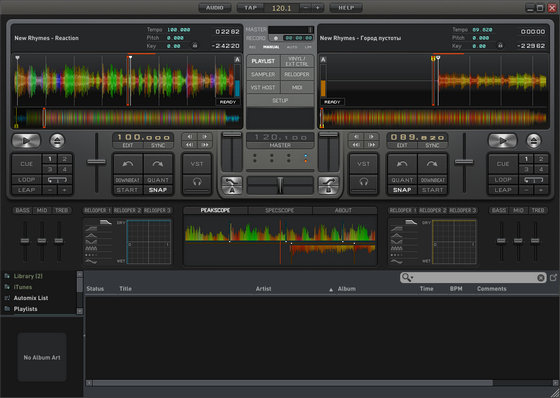This screenshot has height=398, width=560.
Task: Switch to the SPECSCOPE tab
Action: [280, 210]
